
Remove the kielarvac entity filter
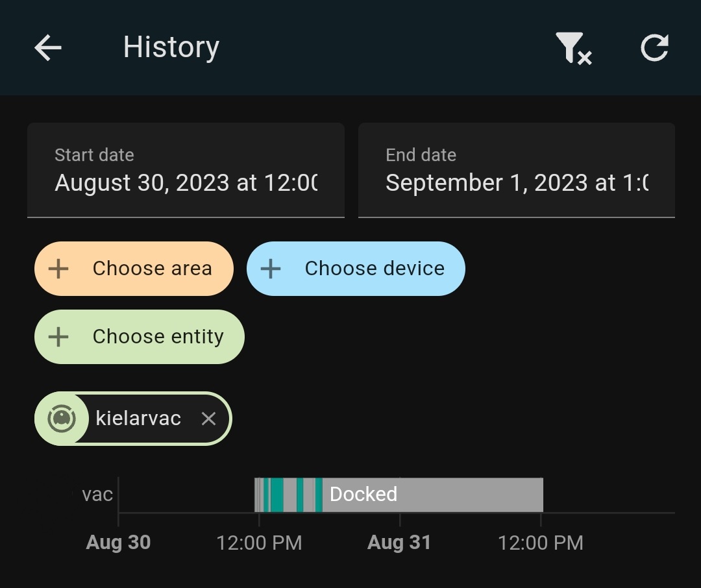(x=208, y=419)
